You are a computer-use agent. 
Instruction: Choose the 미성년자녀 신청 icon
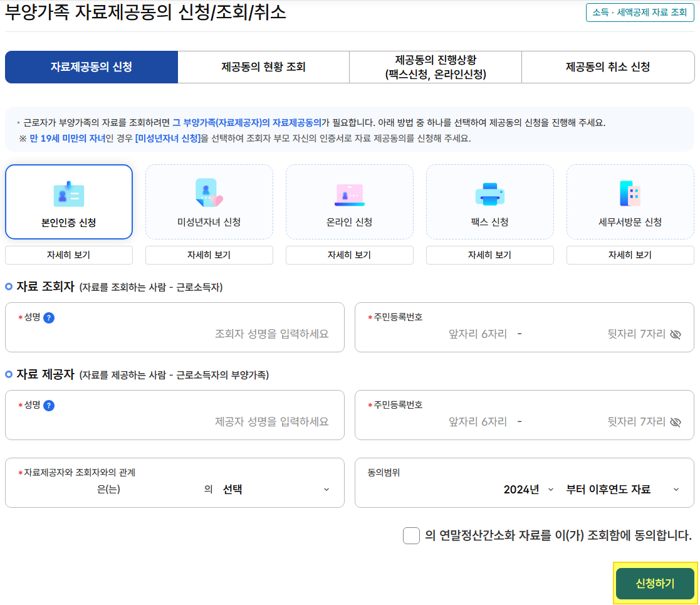[209, 193]
